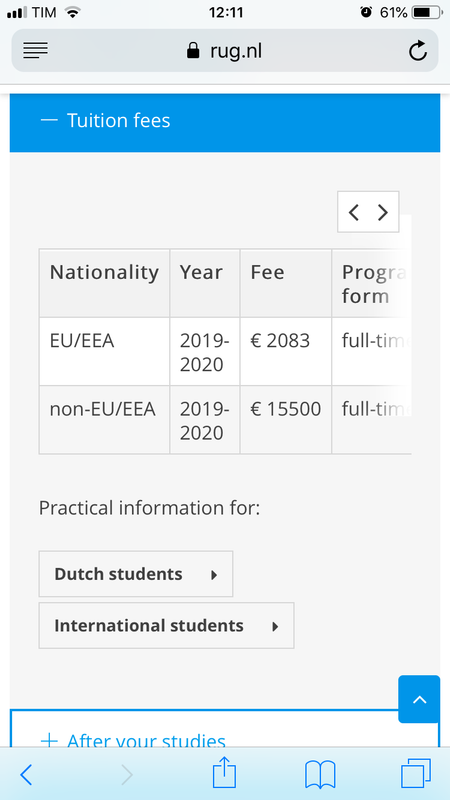
Task: Tap the Safari reader view icon
Action: (x=35, y=50)
